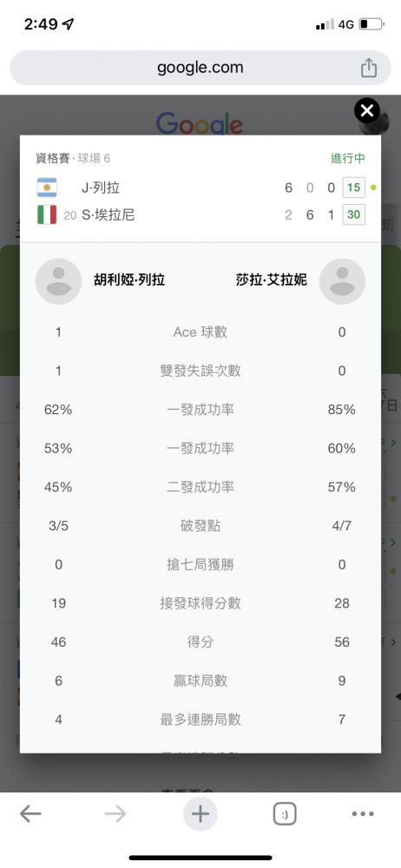401x868 pixels.
Task: Tap the Google logo behind overlay
Action: pos(200,123)
